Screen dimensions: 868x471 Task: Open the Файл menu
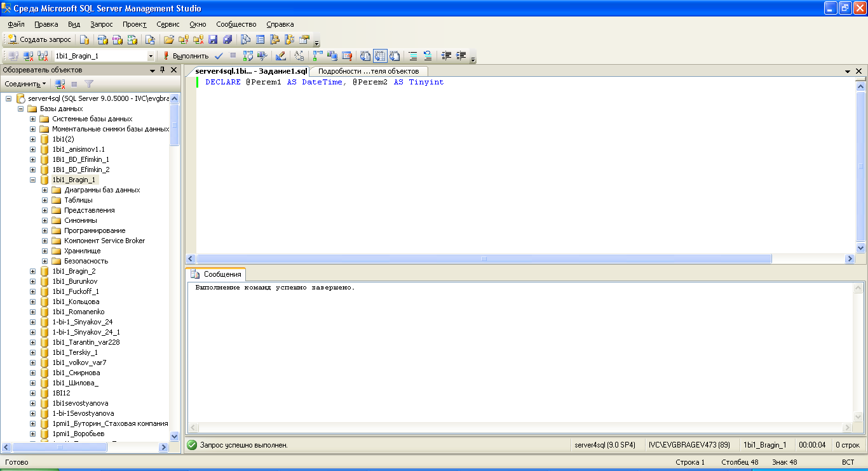pos(16,24)
